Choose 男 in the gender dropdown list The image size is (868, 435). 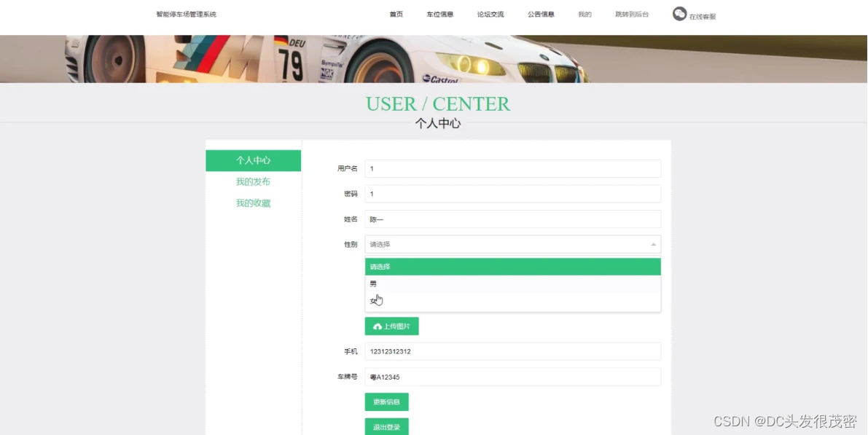[x=512, y=284]
